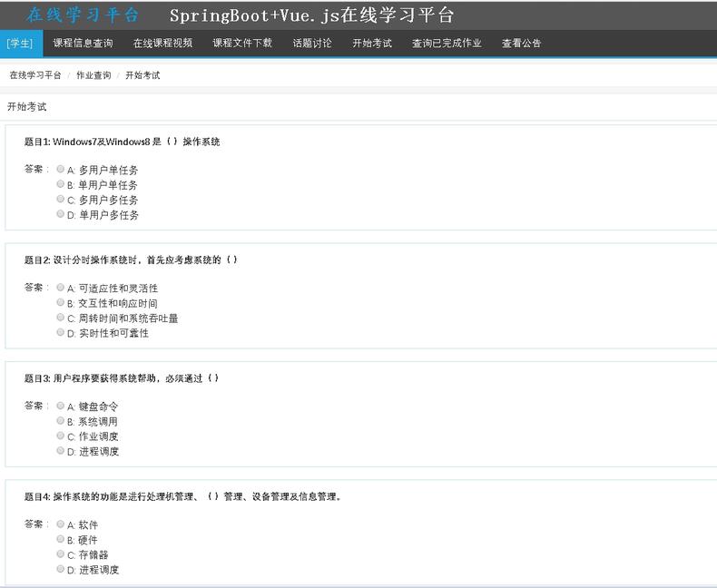Choose option A 可适应性和灵活性 in question 2
Image resolution: width=717 pixels, height=588 pixels.
61,287
